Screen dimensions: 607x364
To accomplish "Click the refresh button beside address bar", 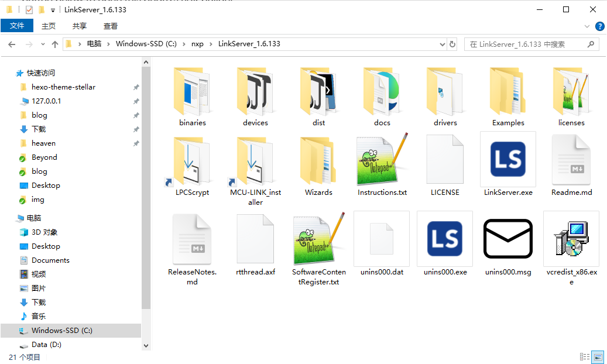I will 452,44.
